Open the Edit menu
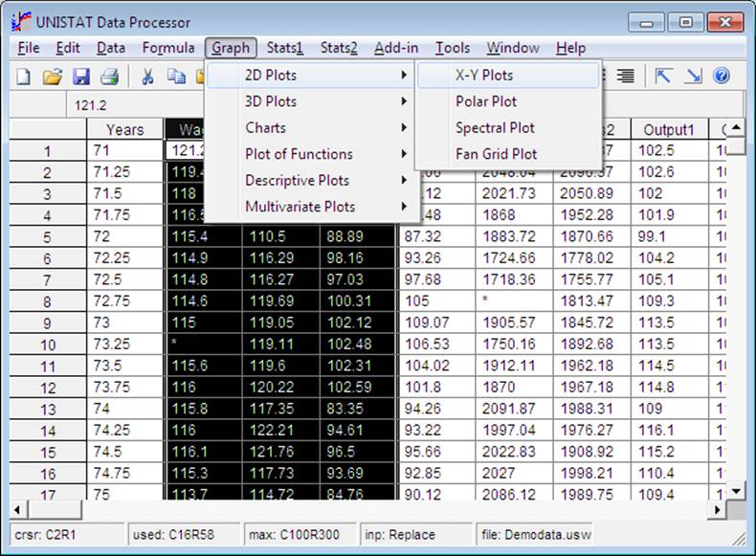The height and width of the screenshot is (556, 756). [68, 48]
